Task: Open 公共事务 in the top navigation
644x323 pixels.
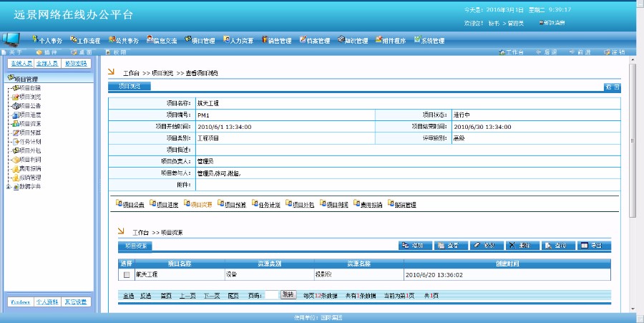Action: tap(124, 40)
